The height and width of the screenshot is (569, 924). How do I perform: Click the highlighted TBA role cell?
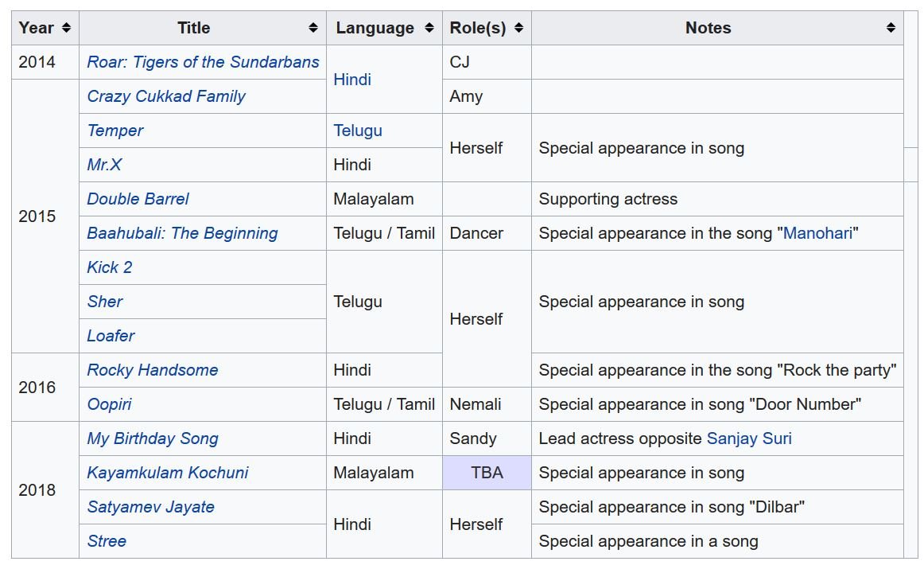coord(487,473)
